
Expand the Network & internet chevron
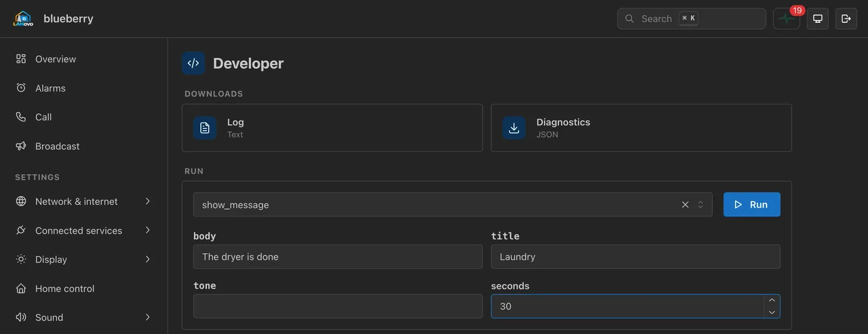[x=148, y=201]
